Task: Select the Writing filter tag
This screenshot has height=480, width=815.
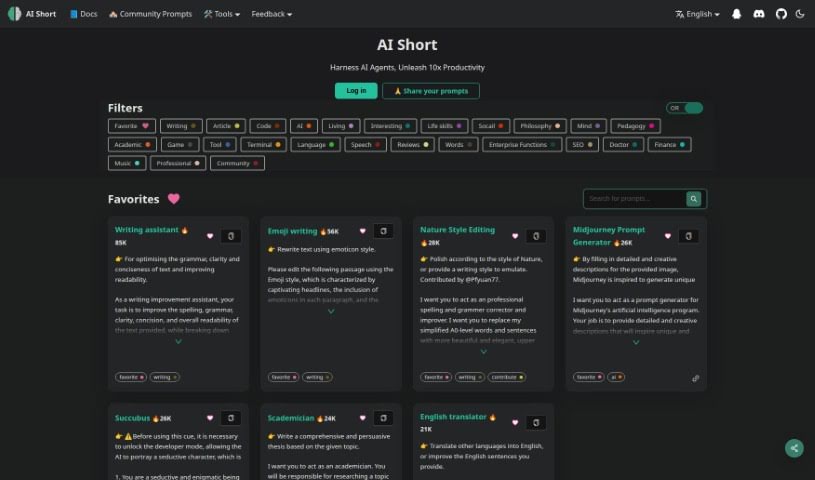Action: [181, 126]
